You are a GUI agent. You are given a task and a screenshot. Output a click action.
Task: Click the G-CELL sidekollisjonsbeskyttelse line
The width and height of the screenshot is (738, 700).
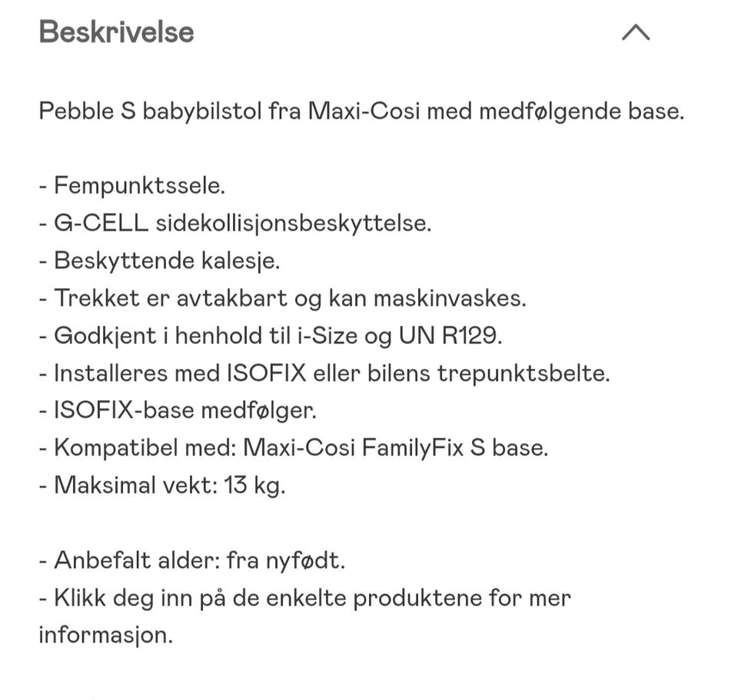pos(235,224)
